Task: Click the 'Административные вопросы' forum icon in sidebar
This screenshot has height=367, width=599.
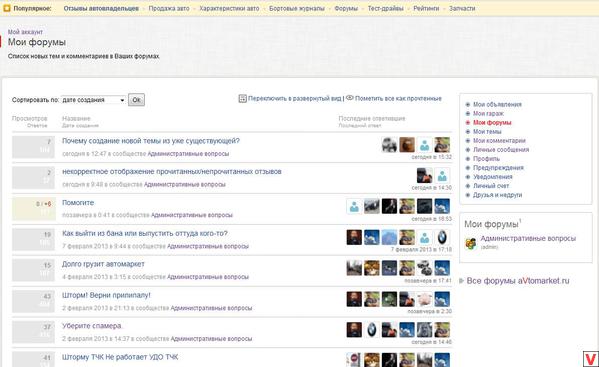Action: [x=471, y=243]
